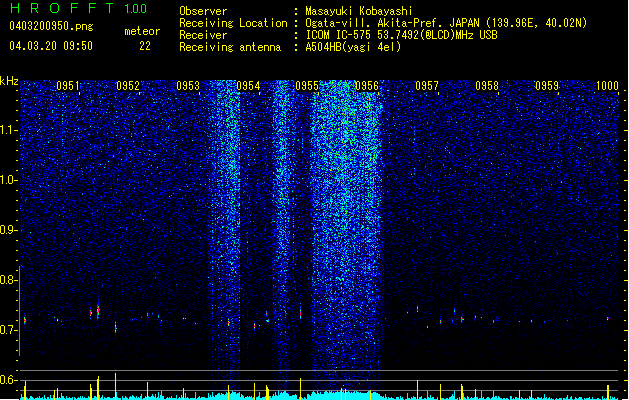Click the 0954 time marker
Screen dimensions: 629x400
[248, 86]
